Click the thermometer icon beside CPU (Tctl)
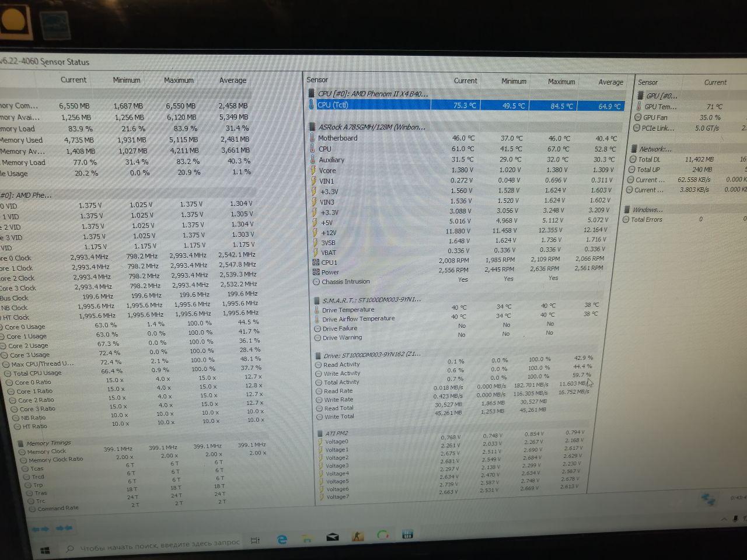 [x=312, y=105]
